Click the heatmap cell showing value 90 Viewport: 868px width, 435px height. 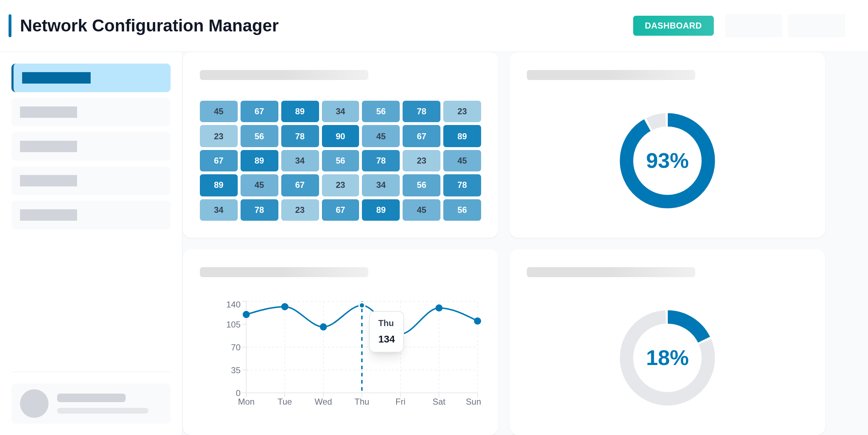pos(340,136)
